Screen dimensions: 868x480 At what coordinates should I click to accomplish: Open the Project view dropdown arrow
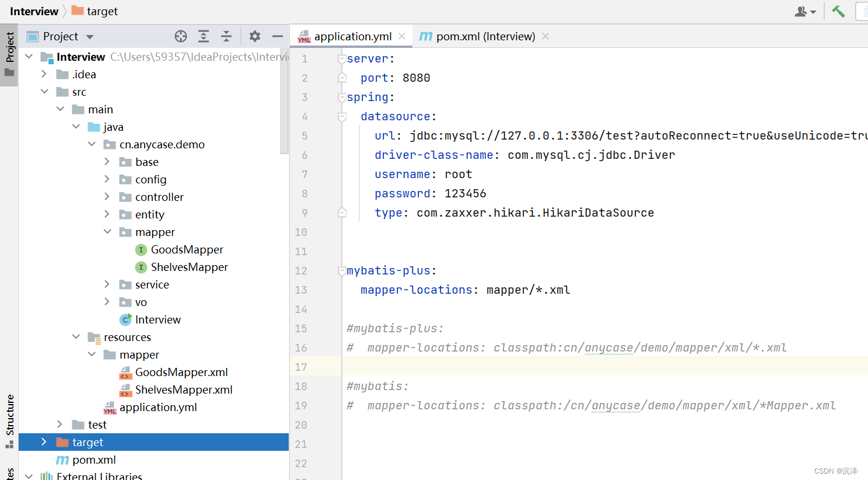[90, 37]
